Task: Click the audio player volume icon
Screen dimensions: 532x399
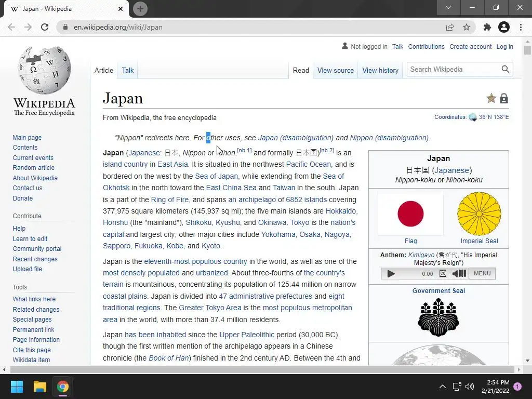Action: (x=459, y=273)
